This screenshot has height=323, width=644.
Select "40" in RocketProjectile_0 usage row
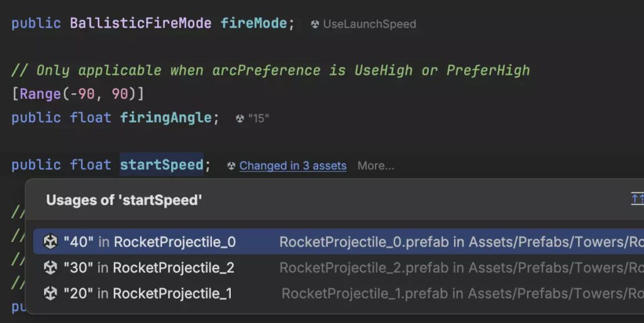point(338,242)
